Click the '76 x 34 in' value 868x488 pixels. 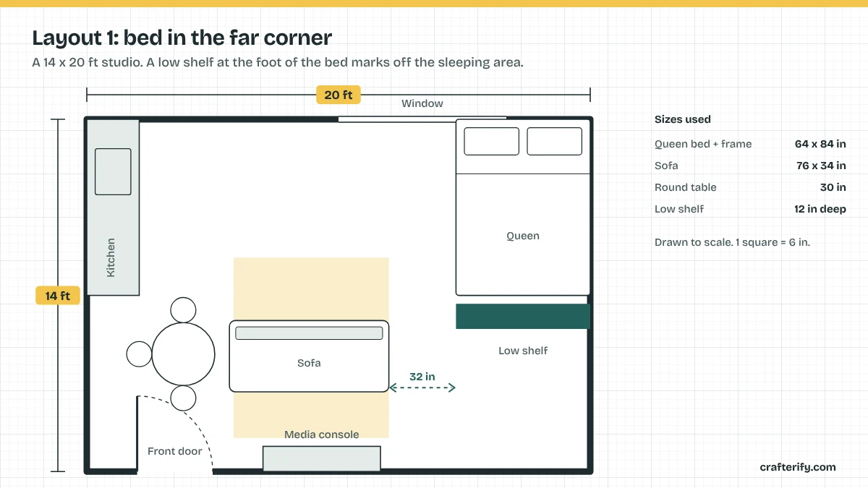pos(821,166)
